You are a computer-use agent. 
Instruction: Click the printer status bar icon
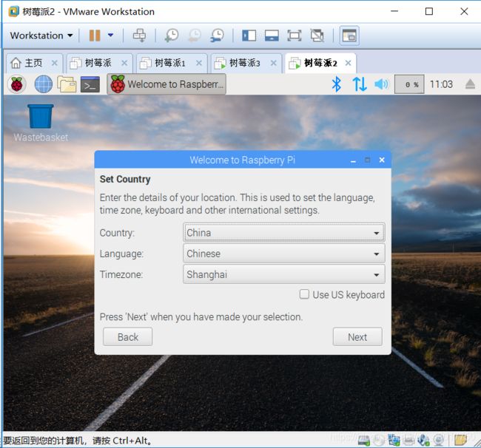[409, 441]
